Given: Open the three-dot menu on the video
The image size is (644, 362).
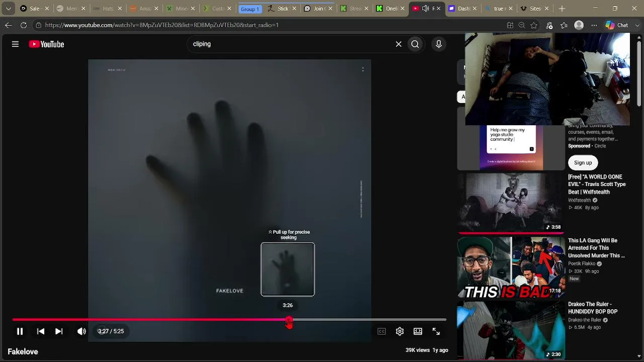Looking at the screenshot, I should [363, 69].
